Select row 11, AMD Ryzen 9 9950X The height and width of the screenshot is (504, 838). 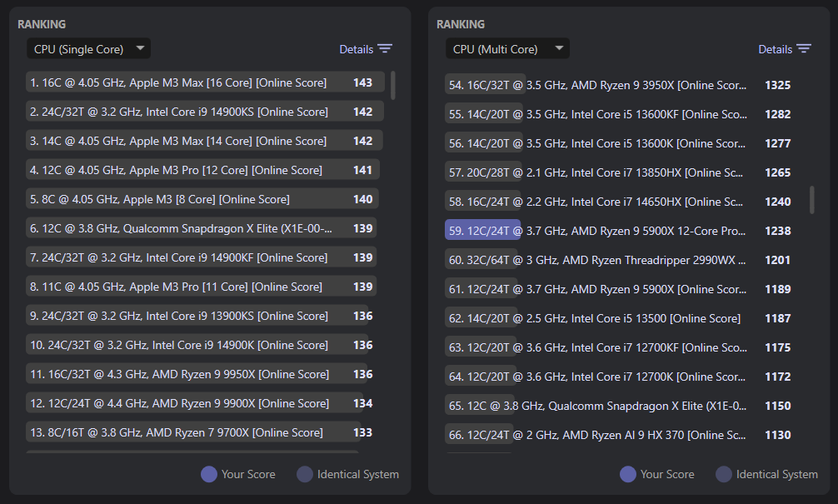(205, 374)
